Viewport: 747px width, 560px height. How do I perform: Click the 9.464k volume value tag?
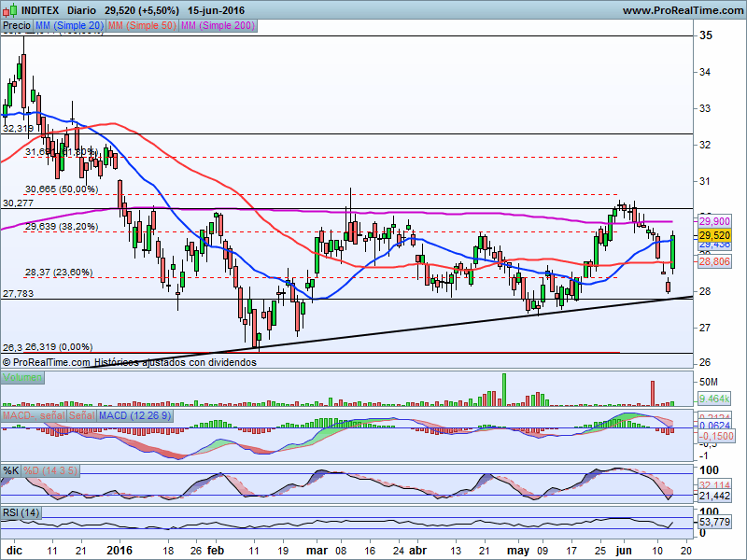[x=714, y=399]
